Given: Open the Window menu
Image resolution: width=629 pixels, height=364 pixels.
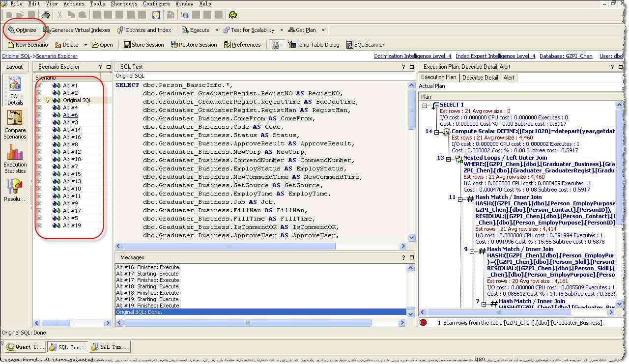Looking at the screenshot, I should tap(184, 3).
